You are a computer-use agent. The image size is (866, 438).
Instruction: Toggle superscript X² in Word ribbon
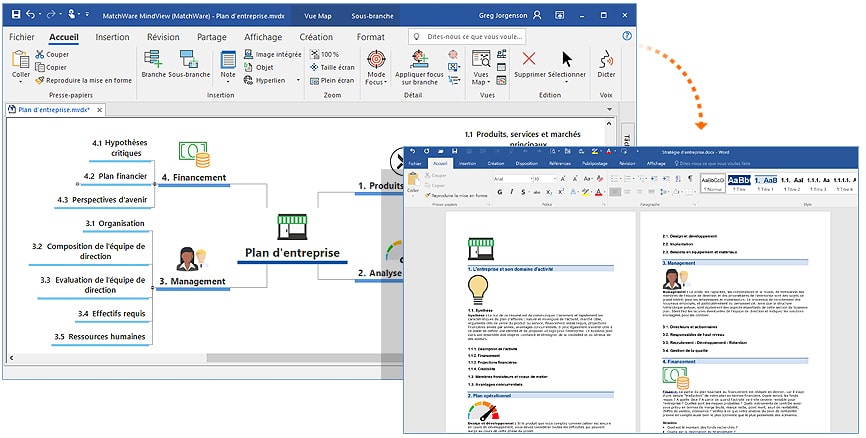pos(561,192)
